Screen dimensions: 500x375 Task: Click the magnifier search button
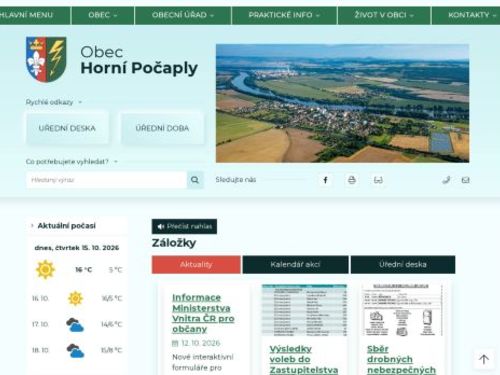coord(195,180)
